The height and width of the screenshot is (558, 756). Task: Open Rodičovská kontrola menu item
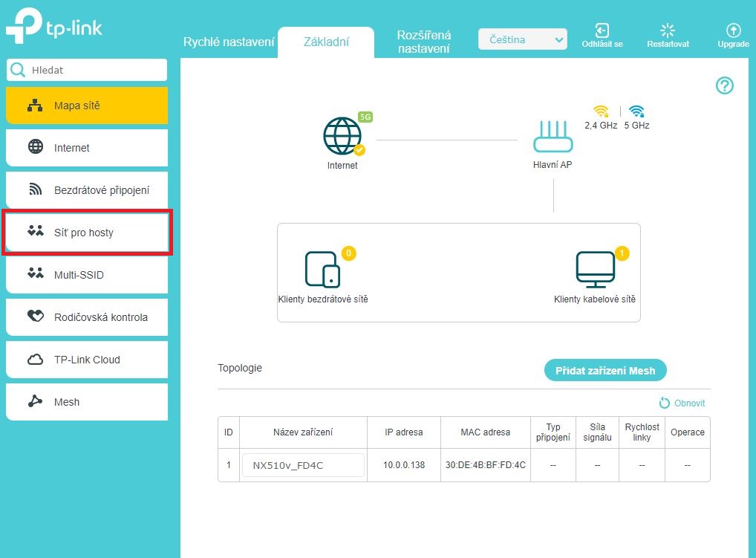(87, 317)
